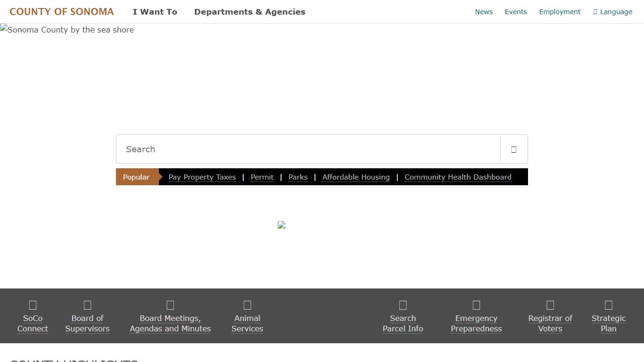Click the icon above Search Parcel Info

point(403,305)
